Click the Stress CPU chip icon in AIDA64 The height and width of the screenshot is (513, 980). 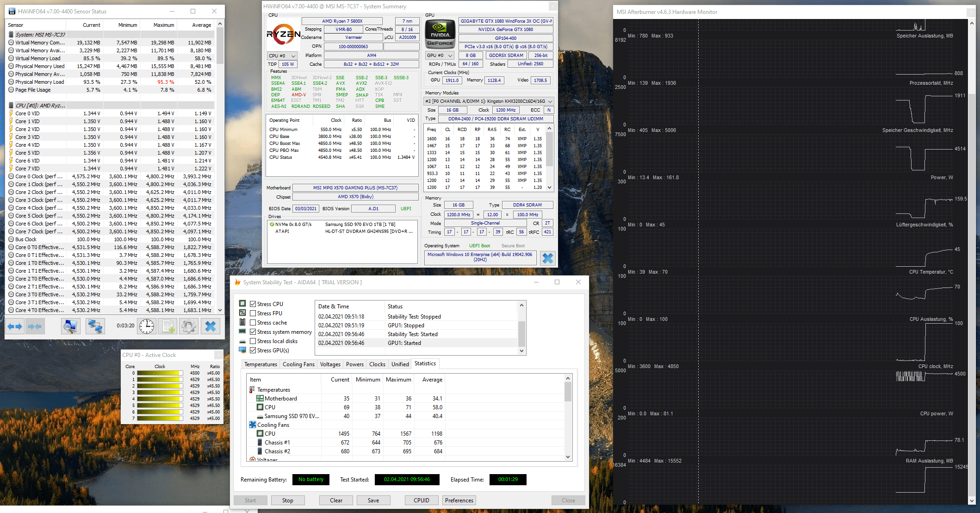[x=242, y=304]
